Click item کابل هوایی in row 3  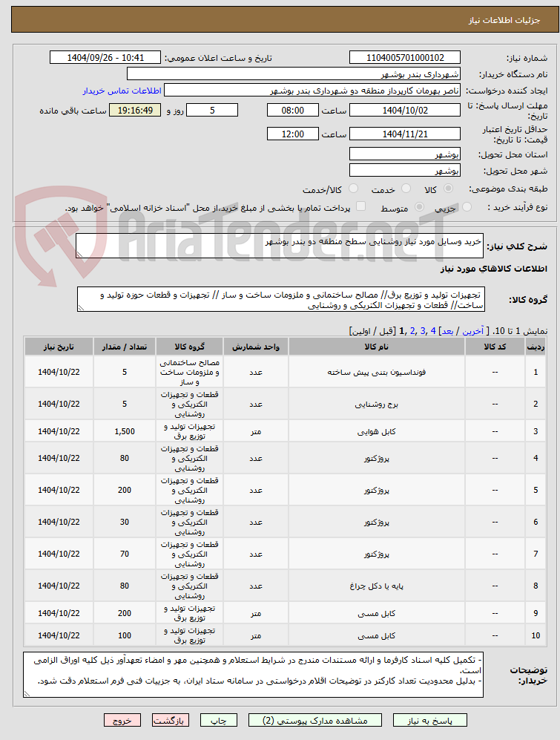coord(377,431)
